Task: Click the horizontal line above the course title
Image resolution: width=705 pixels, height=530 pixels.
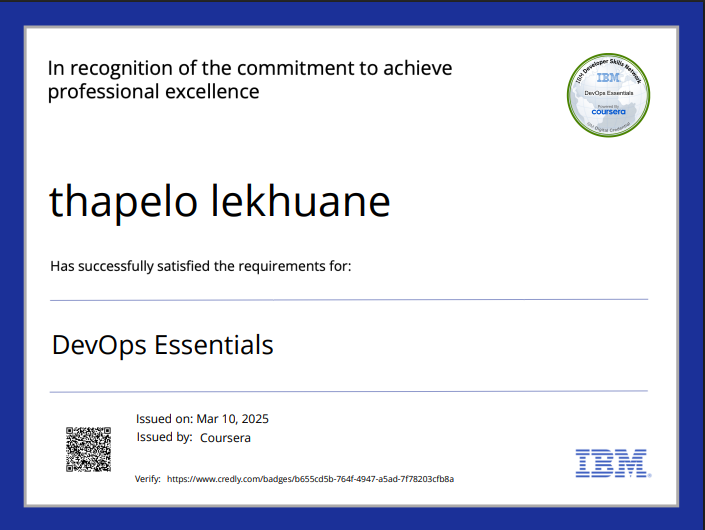Action: [348, 299]
